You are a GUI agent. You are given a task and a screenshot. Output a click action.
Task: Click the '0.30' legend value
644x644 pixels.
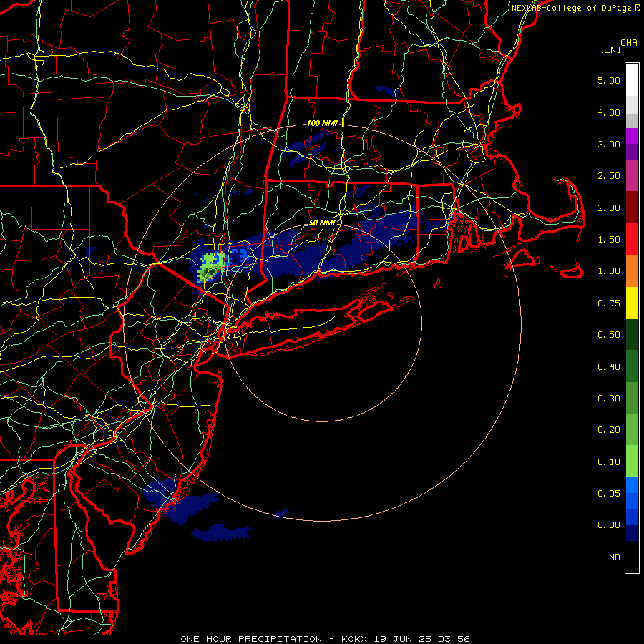click(x=609, y=399)
